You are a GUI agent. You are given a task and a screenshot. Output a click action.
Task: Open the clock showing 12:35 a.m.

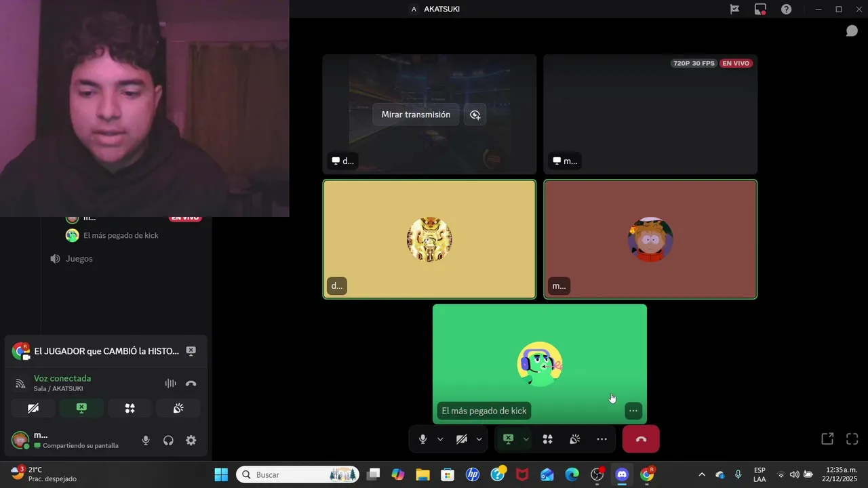[840, 474]
